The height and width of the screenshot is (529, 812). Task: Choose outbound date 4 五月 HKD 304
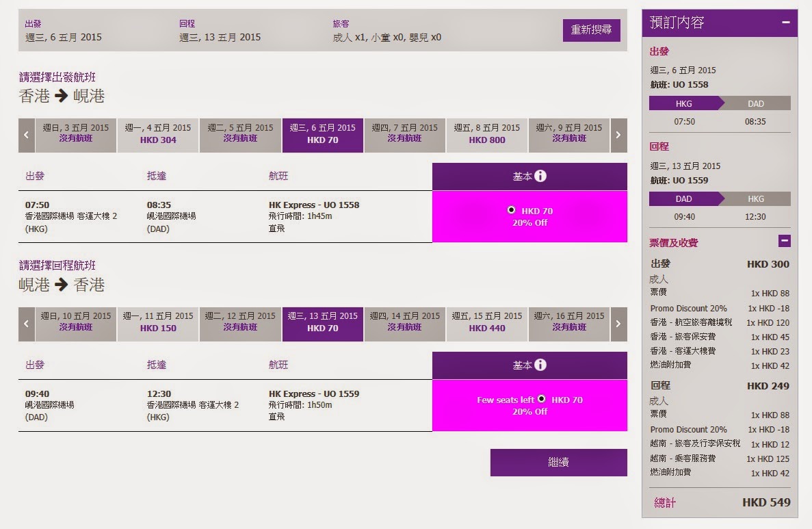click(158, 135)
